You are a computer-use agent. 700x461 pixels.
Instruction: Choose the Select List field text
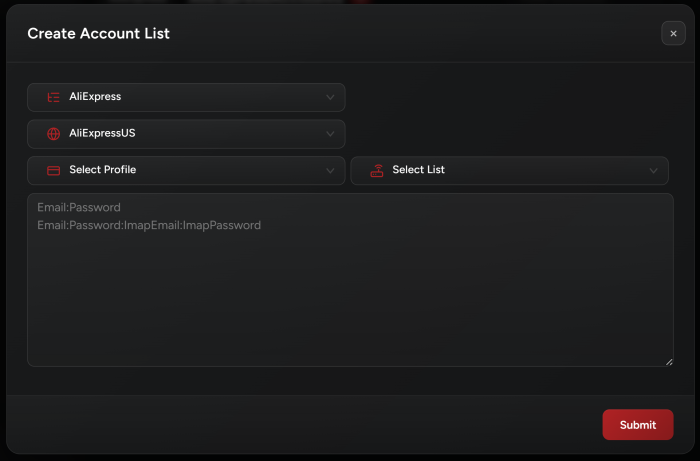tap(418, 170)
